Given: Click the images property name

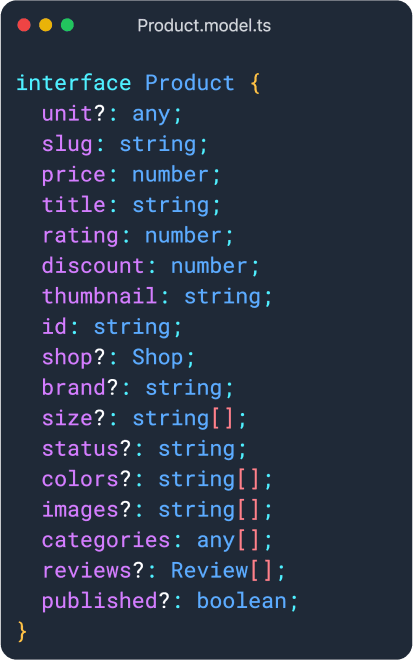Looking at the screenshot, I should pyautogui.click(x=80, y=510).
